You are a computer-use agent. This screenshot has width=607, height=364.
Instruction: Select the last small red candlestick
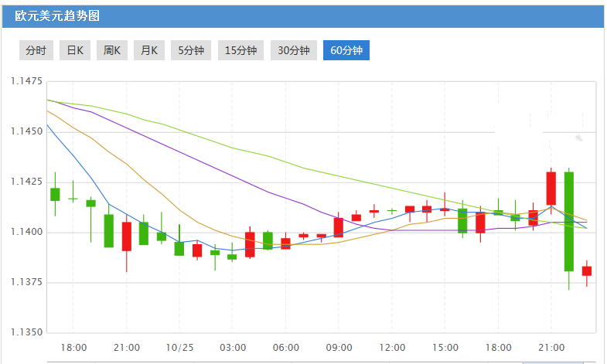[587, 270]
